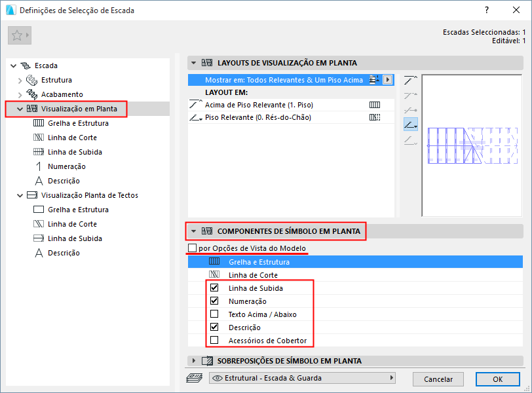
Task: Select Acima de Piso Relevante layout row
Action: coord(291,105)
